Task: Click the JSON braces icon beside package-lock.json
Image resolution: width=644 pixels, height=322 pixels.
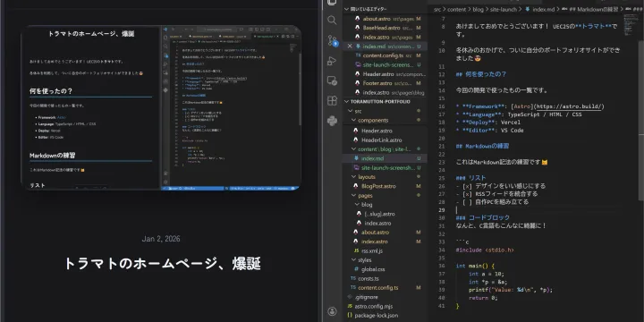Action: tap(350, 316)
